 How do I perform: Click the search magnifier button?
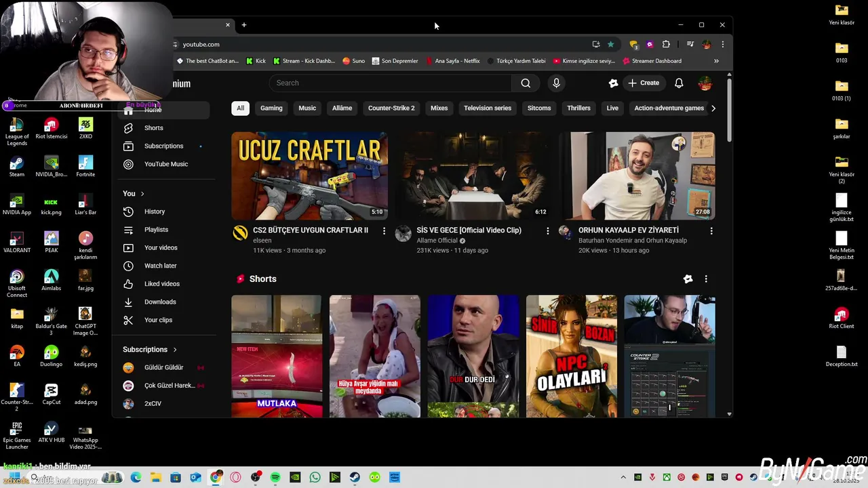526,83
